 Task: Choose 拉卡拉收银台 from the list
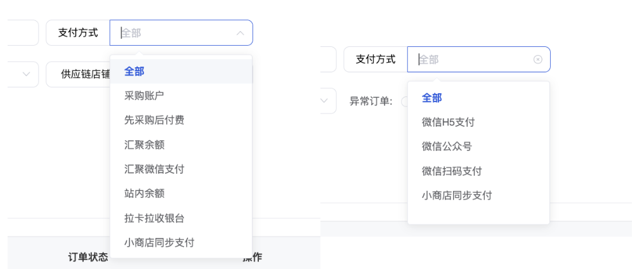pos(154,218)
